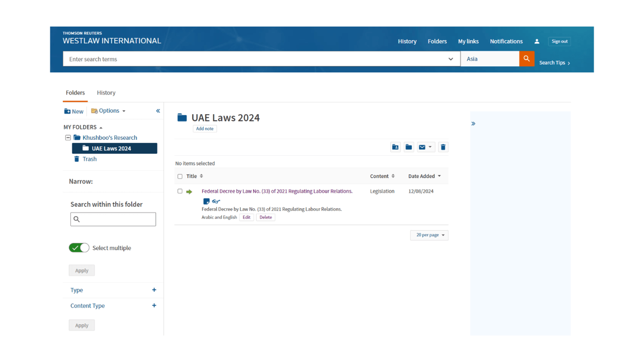Screen dimensions: 644x362
Task: Expand the right side panel
Action: (473, 124)
